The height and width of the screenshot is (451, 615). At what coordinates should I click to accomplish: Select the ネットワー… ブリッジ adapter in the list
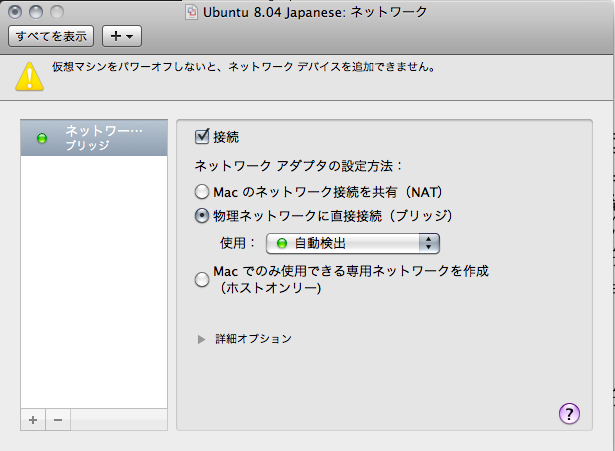tap(94, 138)
